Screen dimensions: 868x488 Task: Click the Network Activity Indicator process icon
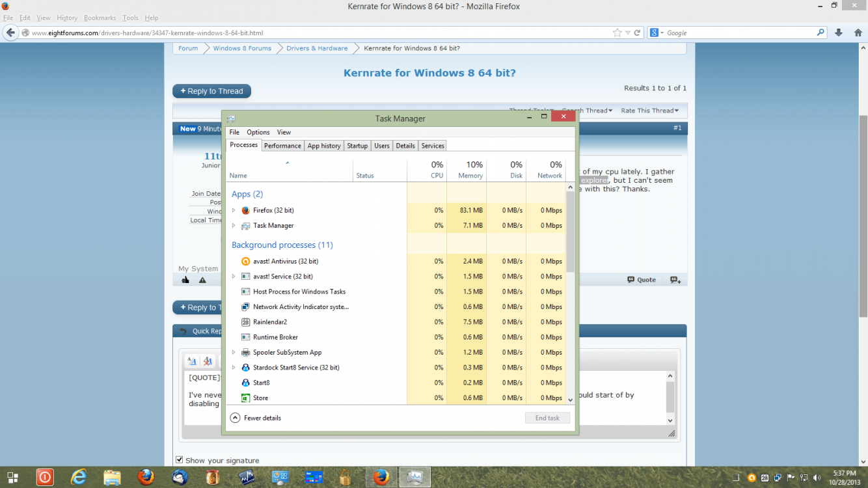point(245,306)
